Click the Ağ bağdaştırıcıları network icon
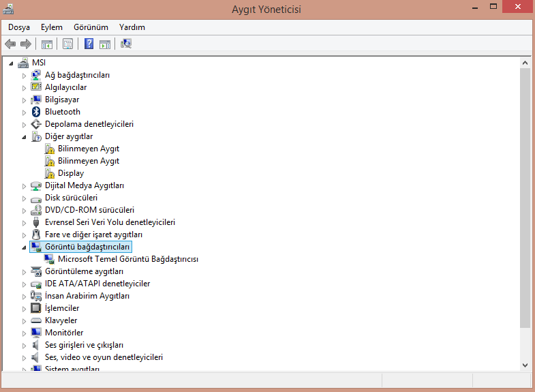 (x=36, y=75)
